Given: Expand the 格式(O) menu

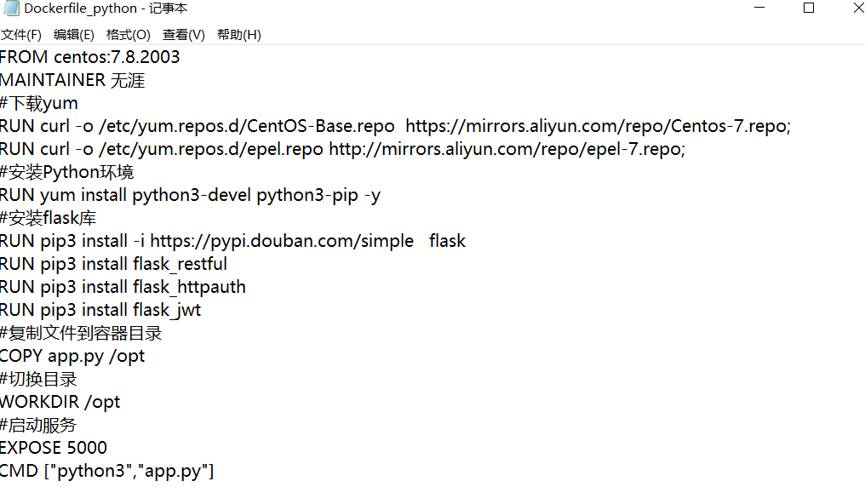Looking at the screenshot, I should tap(128, 35).
